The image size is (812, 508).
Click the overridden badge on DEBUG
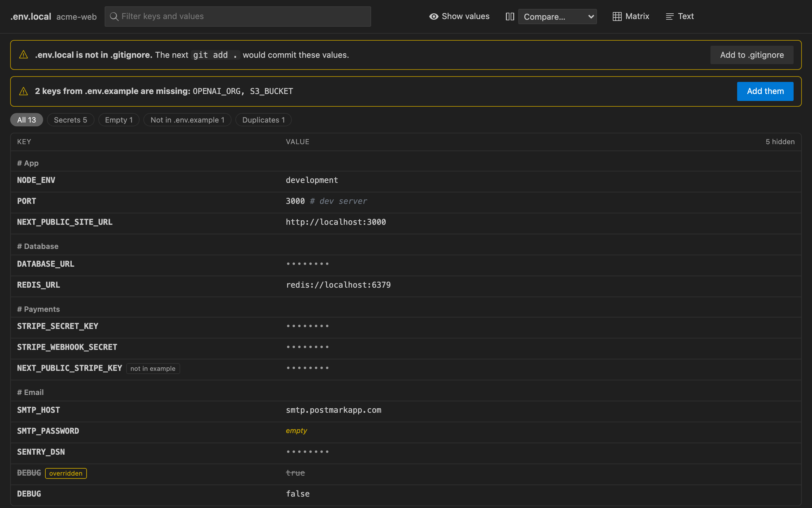click(x=66, y=473)
